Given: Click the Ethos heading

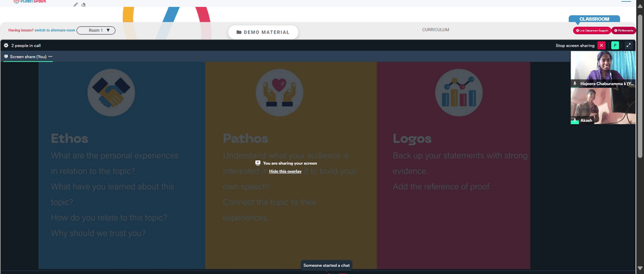Looking at the screenshot, I should click(70, 139).
